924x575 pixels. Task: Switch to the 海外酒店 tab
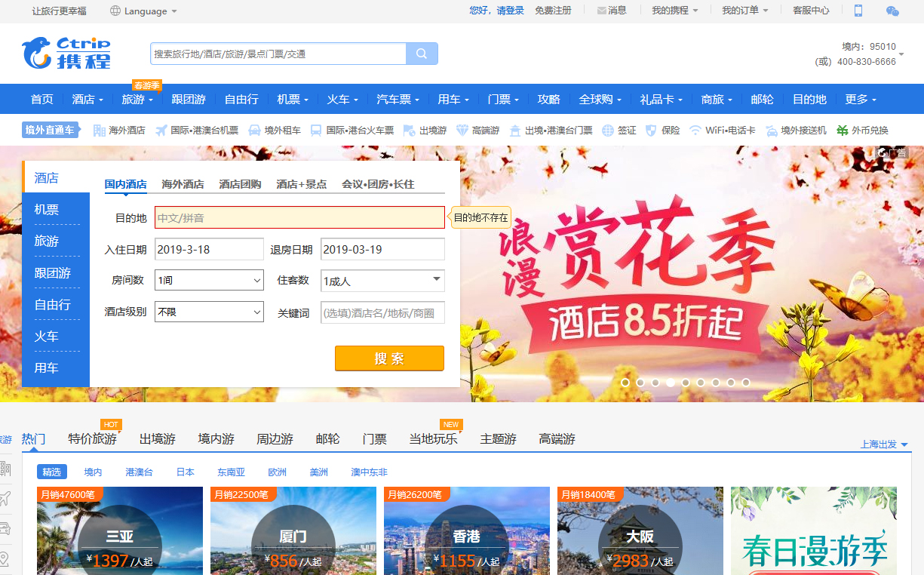183,184
